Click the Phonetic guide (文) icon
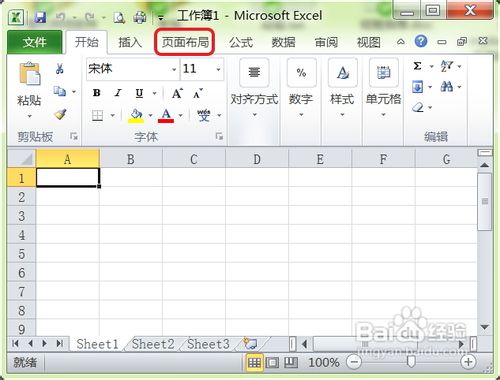The width and height of the screenshot is (500, 380). click(x=204, y=115)
